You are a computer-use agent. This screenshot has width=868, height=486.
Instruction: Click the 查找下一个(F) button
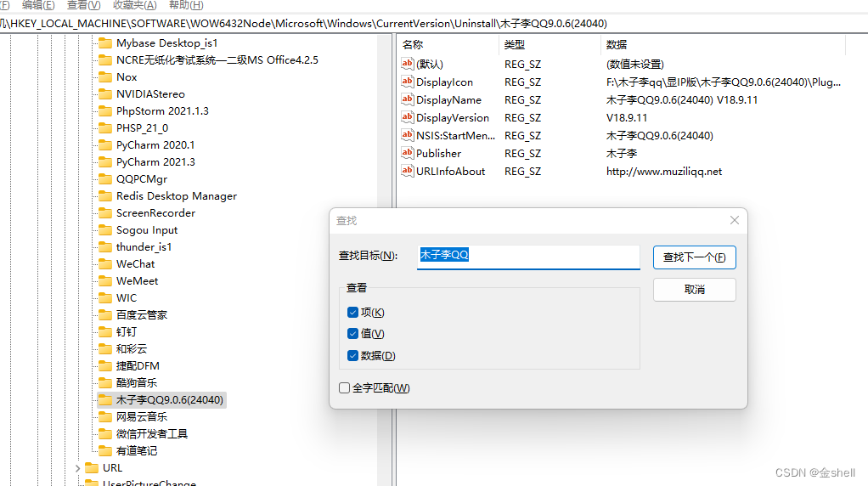coord(694,257)
